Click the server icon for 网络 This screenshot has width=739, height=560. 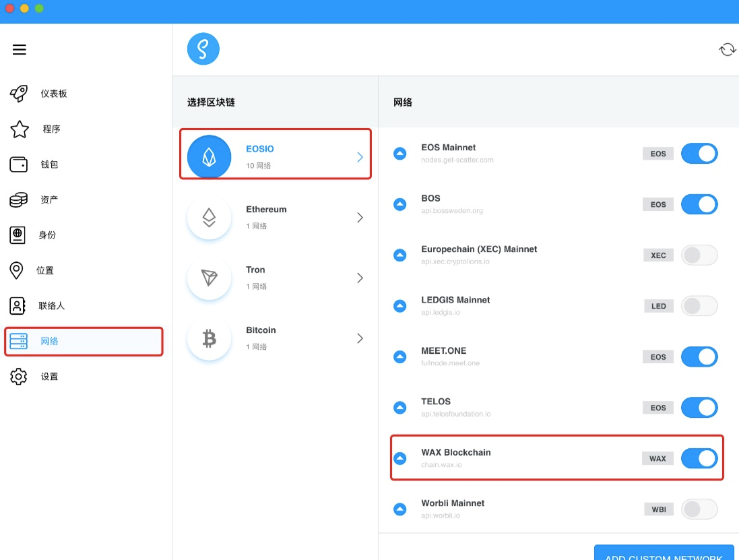(19, 341)
